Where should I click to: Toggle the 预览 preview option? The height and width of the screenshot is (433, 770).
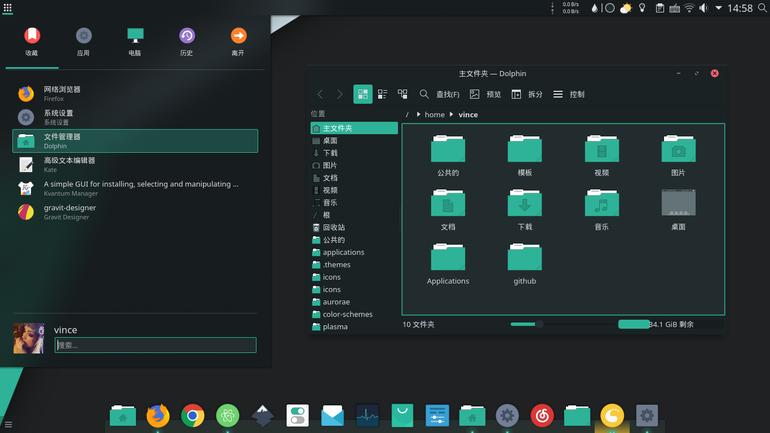click(x=485, y=94)
